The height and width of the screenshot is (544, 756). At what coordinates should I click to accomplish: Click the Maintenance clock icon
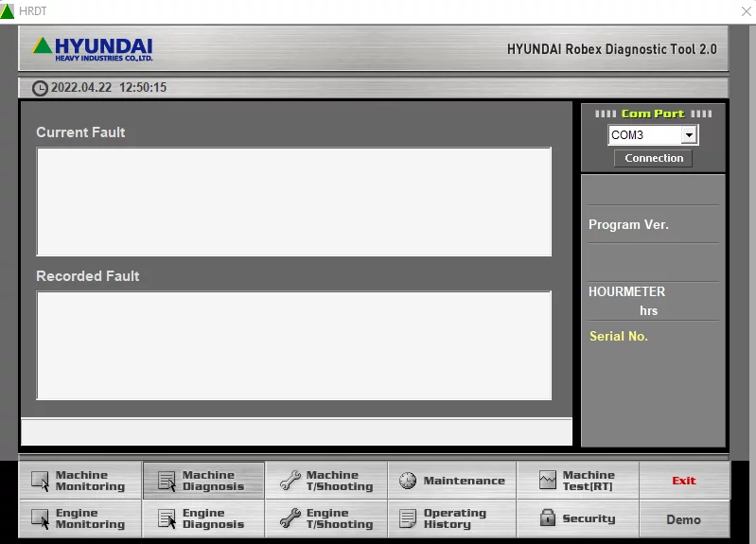(x=408, y=481)
